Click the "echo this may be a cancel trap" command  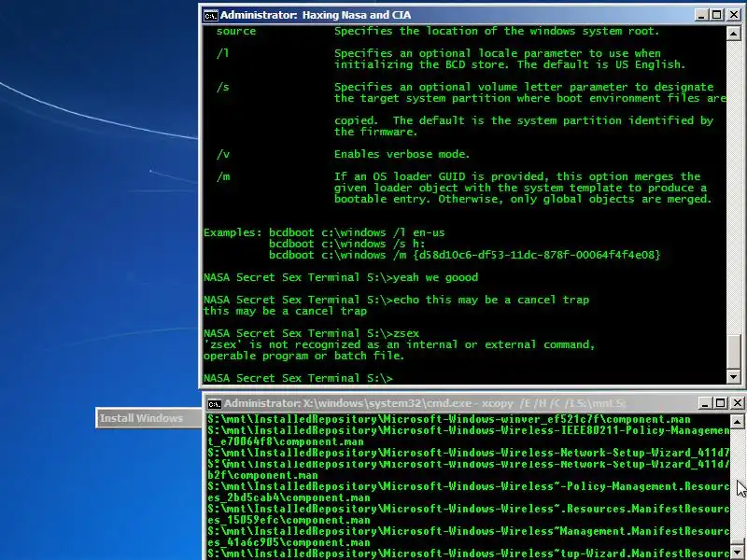tap(491, 301)
